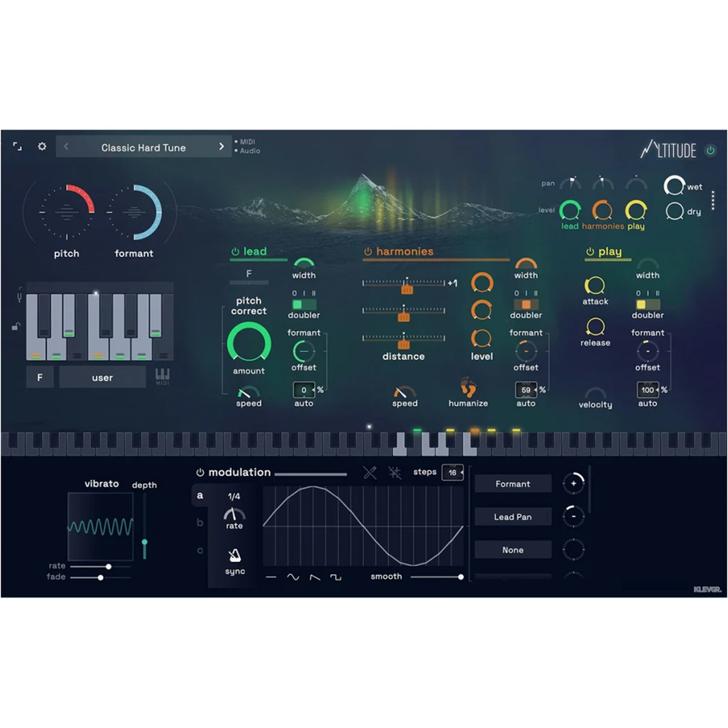Screen dimensions: 728x728
Task: Click the MIDI keyboard icon
Action: click(163, 376)
